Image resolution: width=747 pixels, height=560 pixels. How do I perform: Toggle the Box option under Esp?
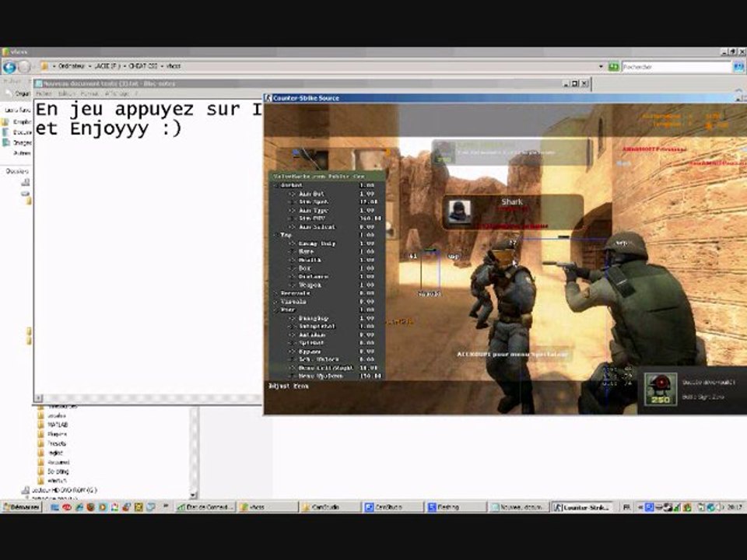[304, 268]
